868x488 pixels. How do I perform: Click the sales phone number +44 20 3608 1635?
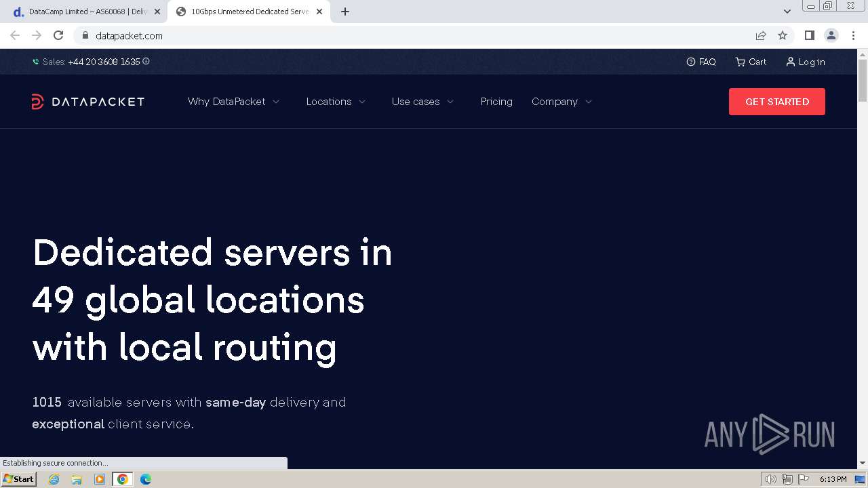tap(104, 62)
